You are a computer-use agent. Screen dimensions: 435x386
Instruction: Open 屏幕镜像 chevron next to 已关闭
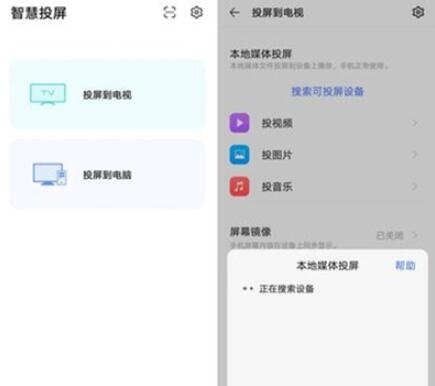pos(414,235)
